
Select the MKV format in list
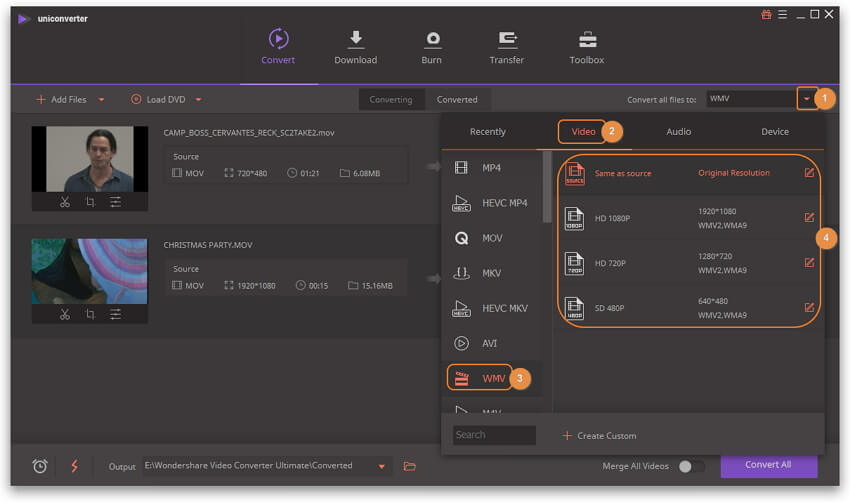click(491, 273)
